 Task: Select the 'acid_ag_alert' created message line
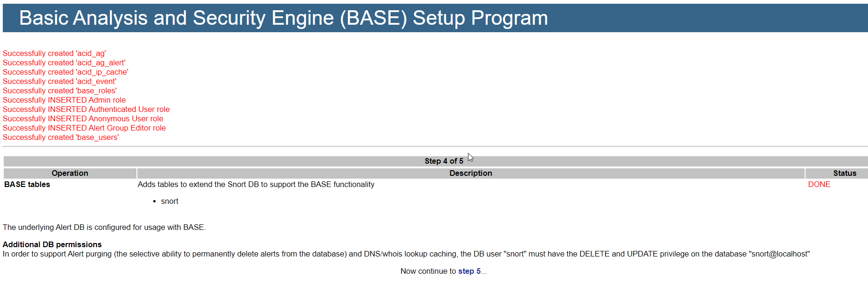tap(64, 62)
